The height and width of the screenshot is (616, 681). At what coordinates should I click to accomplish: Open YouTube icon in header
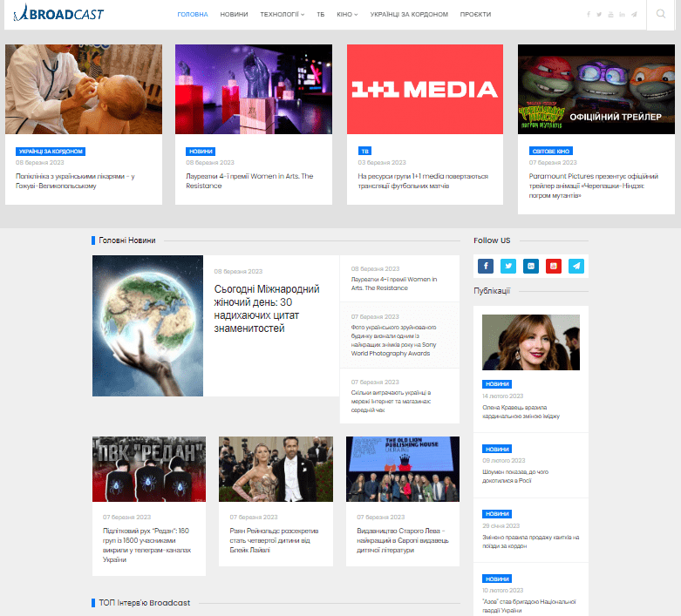pos(610,14)
